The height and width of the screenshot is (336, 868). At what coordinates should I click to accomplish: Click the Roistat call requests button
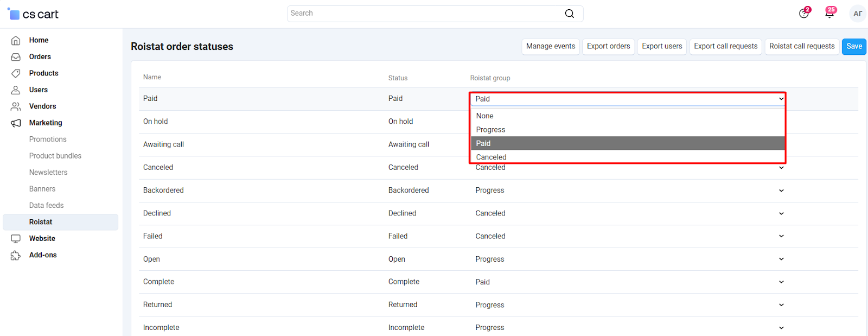click(x=802, y=47)
